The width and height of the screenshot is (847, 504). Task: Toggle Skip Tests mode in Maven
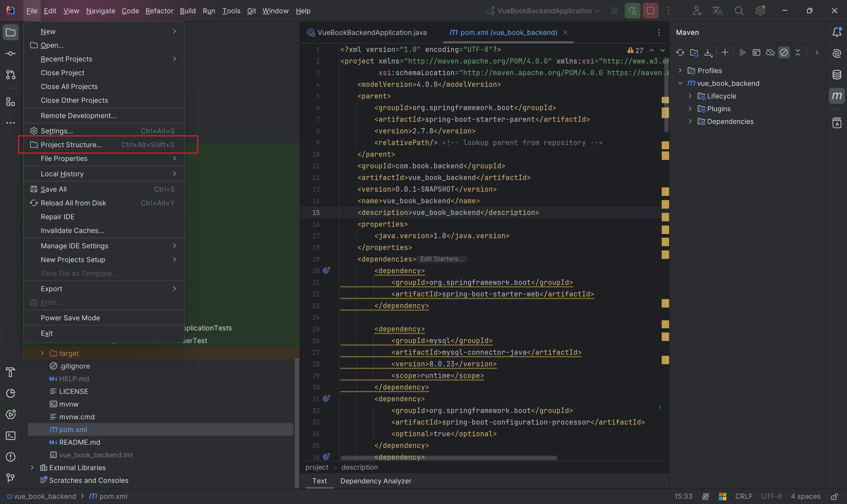(784, 52)
